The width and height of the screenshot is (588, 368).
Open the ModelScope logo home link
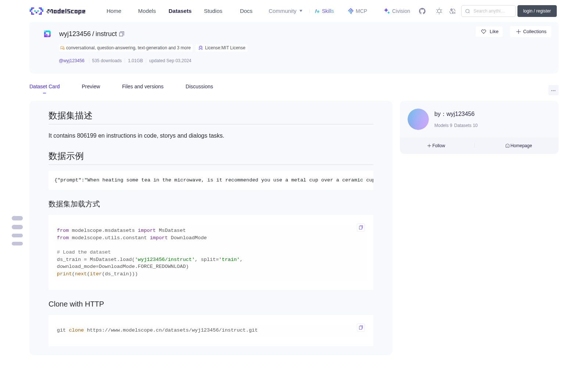(x=57, y=11)
